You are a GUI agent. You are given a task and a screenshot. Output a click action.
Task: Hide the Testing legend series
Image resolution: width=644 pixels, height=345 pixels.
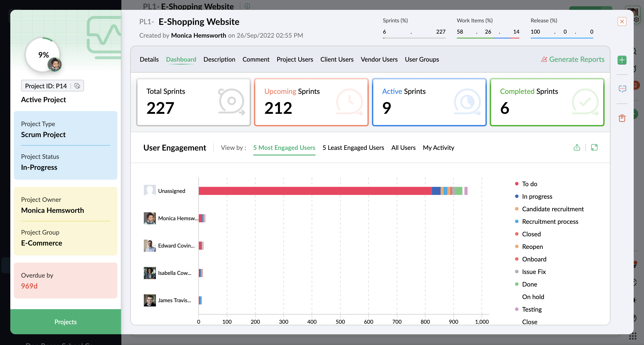tap(532, 309)
